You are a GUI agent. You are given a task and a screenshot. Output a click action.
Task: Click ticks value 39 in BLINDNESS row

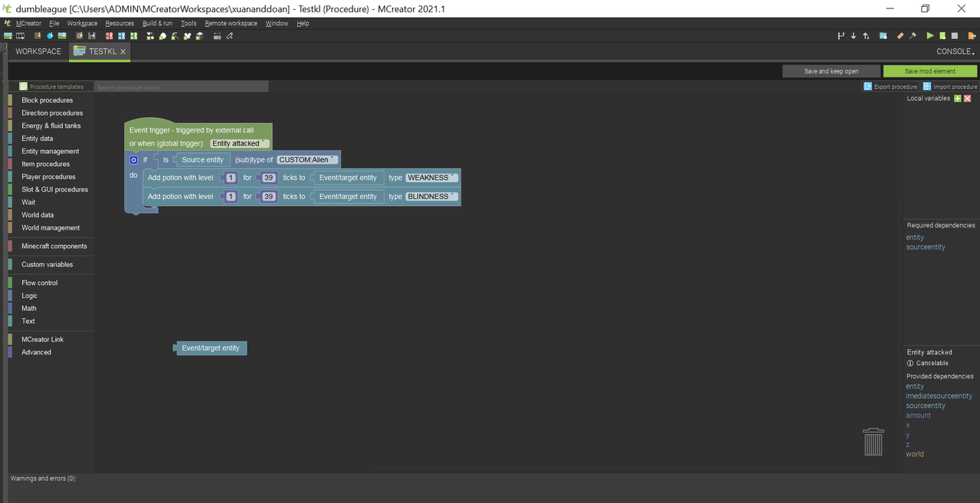(x=268, y=197)
